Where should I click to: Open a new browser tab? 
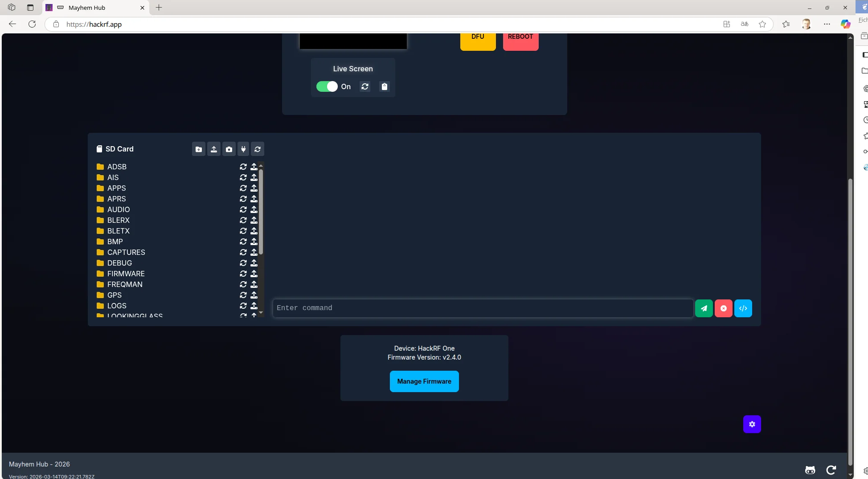[x=159, y=8]
